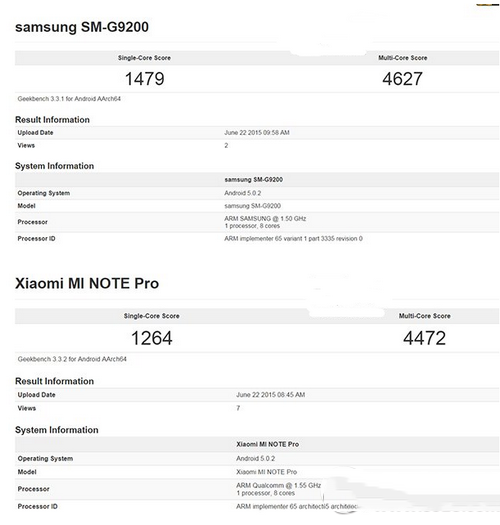Click Xiaomi views count 7

(x=238, y=408)
